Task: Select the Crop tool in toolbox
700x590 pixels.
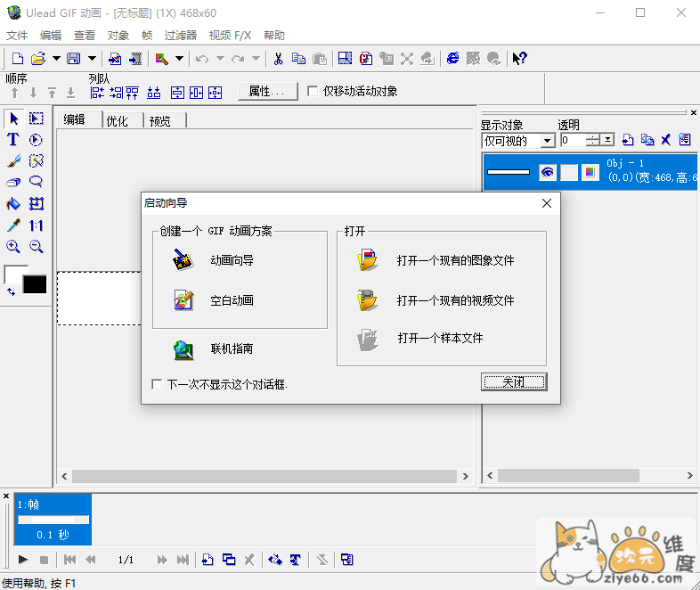Action: [36, 204]
